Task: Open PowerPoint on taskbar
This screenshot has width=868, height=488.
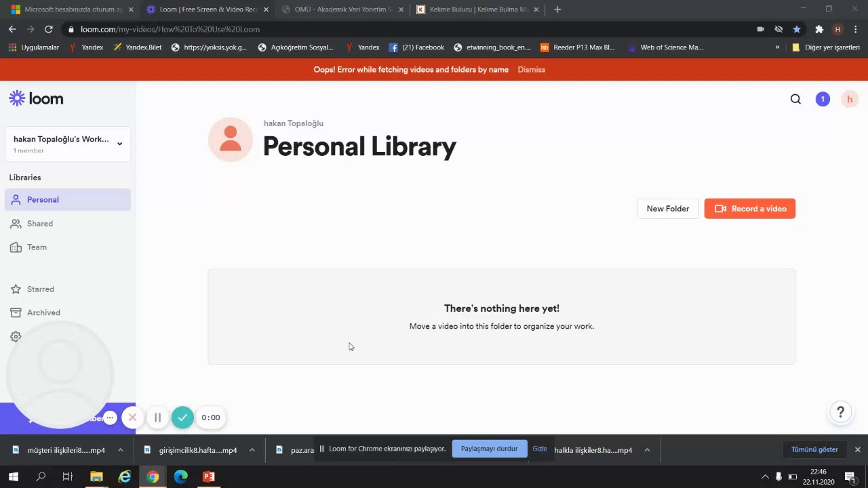Action: tap(209, 476)
